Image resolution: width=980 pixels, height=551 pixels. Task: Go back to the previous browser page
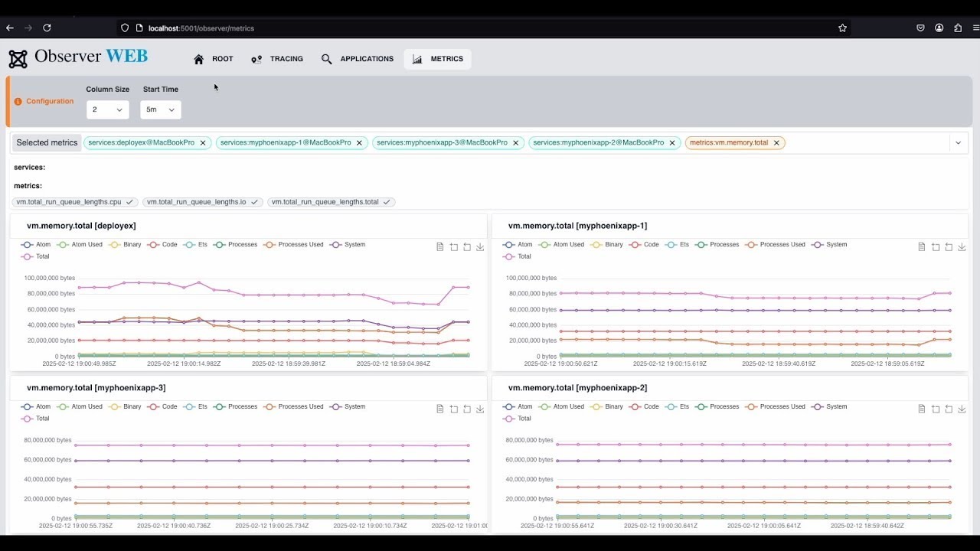click(x=10, y=28)
